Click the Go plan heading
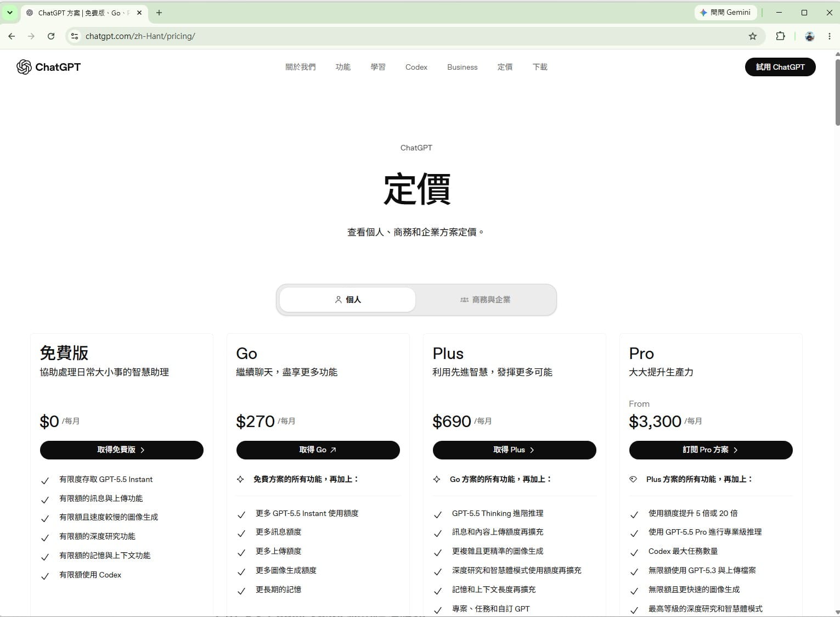 246,354
